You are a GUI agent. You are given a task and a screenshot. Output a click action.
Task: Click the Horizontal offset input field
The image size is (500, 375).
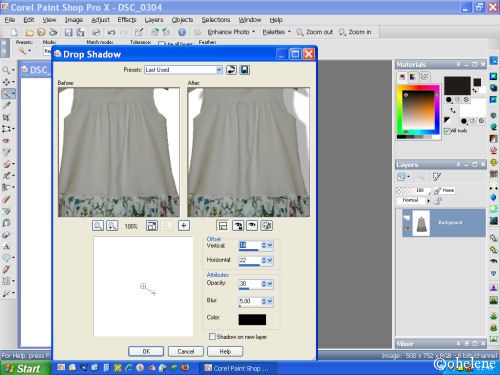click(x=249, y=260)
